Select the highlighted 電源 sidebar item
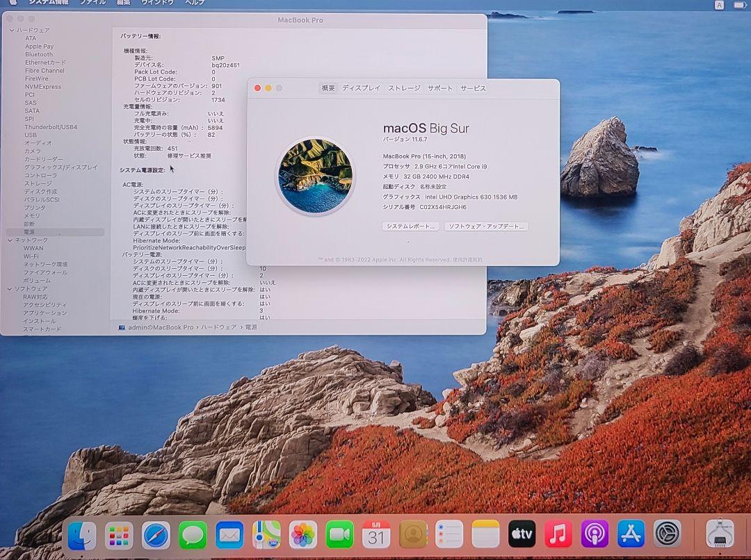Viewport: 751px width, 560px height. pos(55,232)
